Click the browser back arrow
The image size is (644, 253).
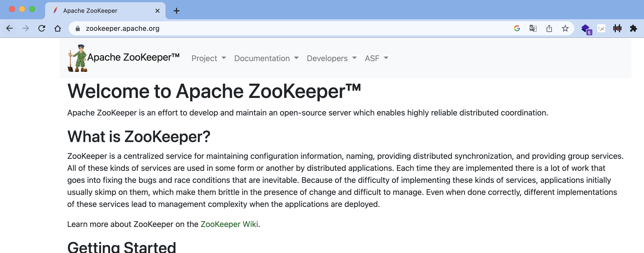10,29
